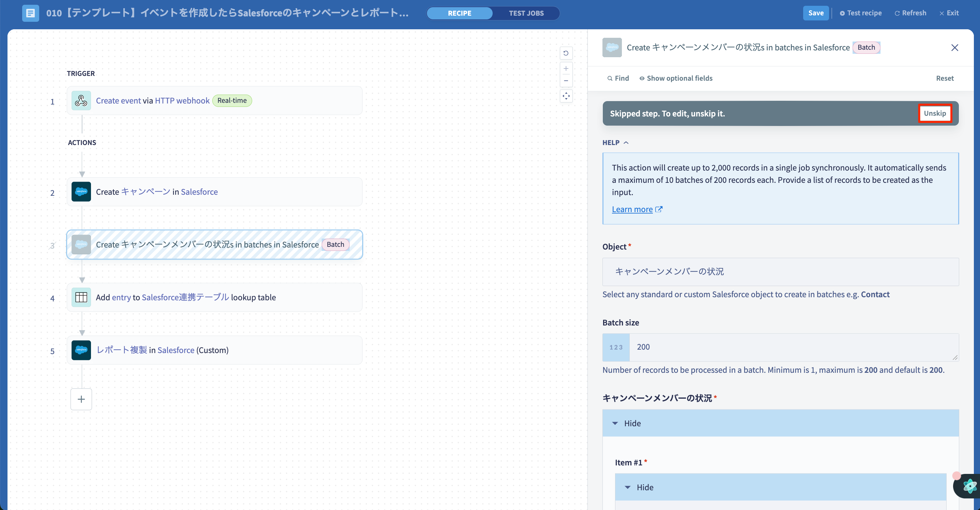Screen dimensions: 980x510
Task: Click the Batch size input field
Action: click(794, 347)
